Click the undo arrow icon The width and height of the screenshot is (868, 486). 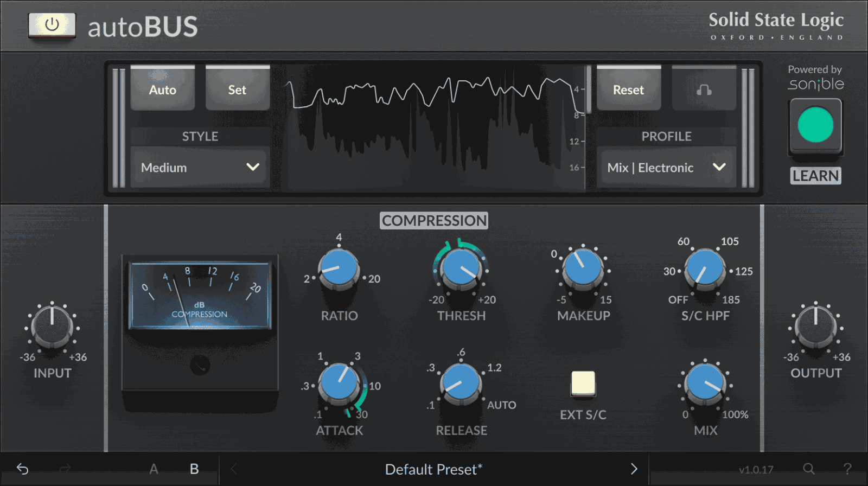[x=22, y=469]
